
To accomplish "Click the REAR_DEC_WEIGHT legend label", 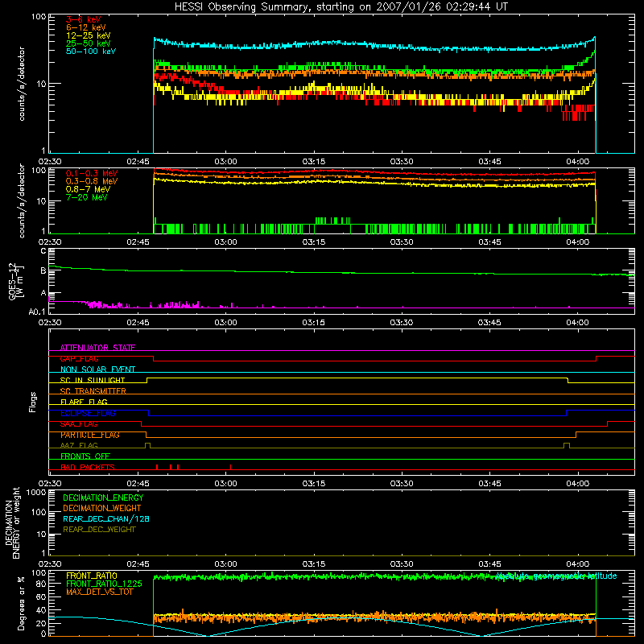I will [x=99, y=530].
